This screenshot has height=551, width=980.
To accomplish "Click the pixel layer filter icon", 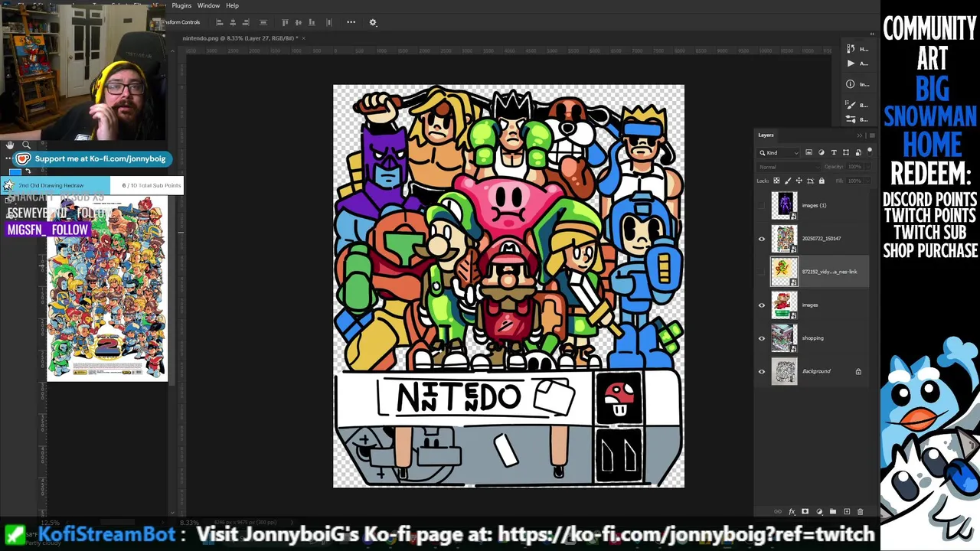I will tap(808, 152).
